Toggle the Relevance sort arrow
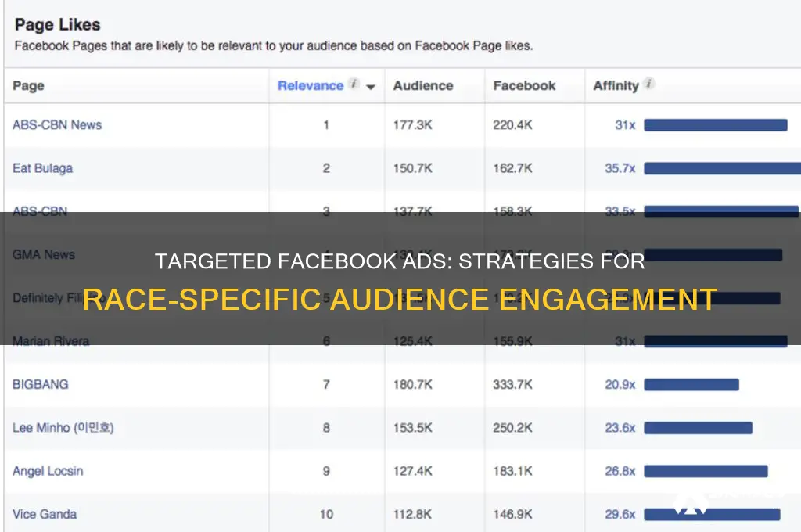This screenshot has height=532, width=801. (x=371, y=87)
